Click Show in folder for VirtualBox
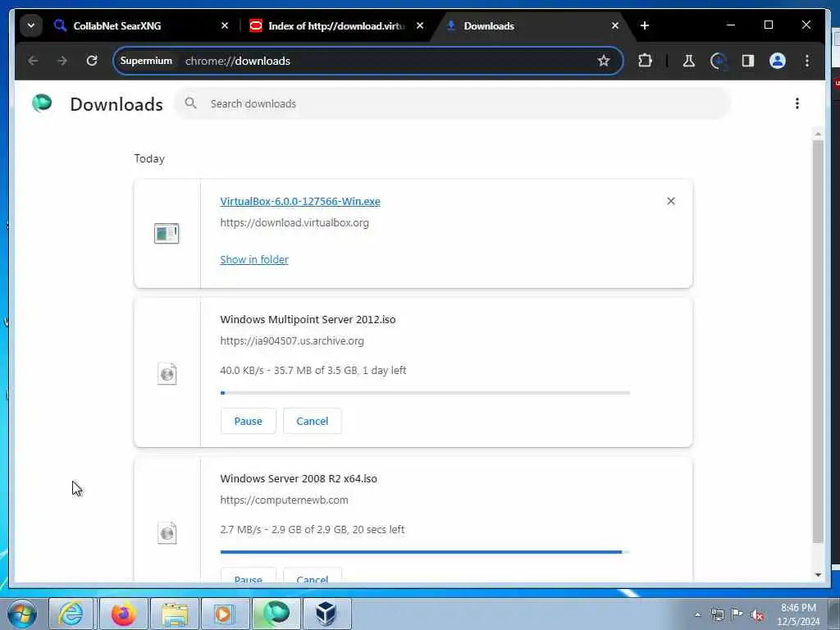 (x=254, y=259)
